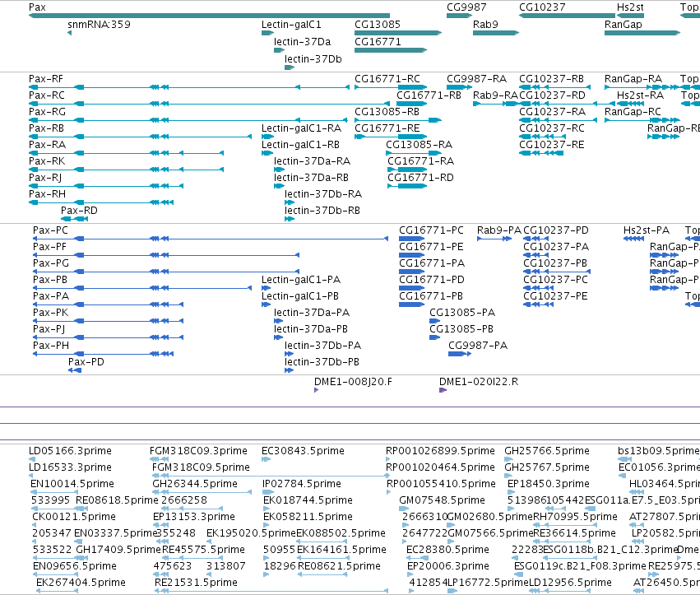Click the CG16771-PD protein label
This screenshot has width=700, height=595.
[x=432, y=280]
